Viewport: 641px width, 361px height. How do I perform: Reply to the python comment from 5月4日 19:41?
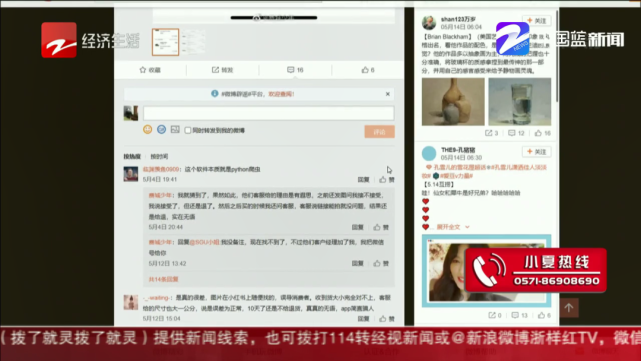(x=363, y=180)
